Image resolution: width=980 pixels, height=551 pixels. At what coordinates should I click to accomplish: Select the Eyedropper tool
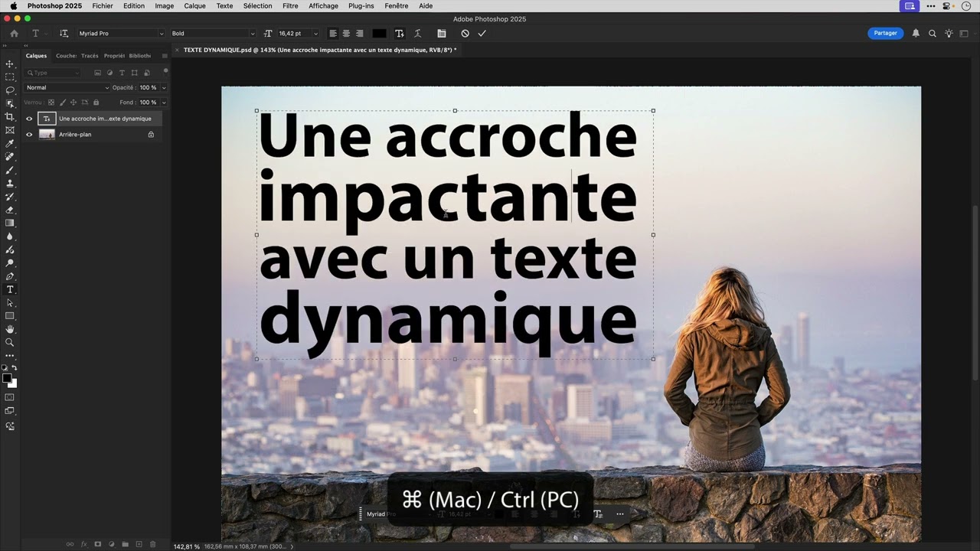pyautogui.click(x=10, y=143)
